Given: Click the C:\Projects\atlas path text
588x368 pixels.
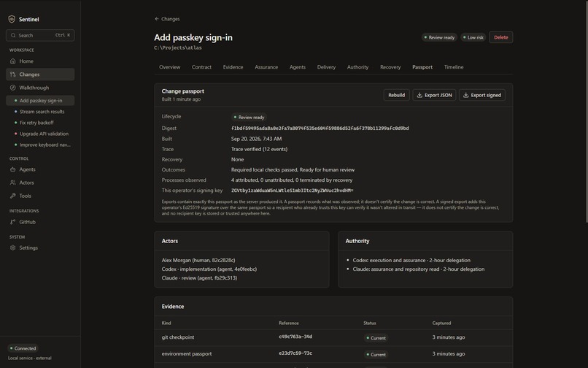Looking at the screenshot, I should click(178, 47).
